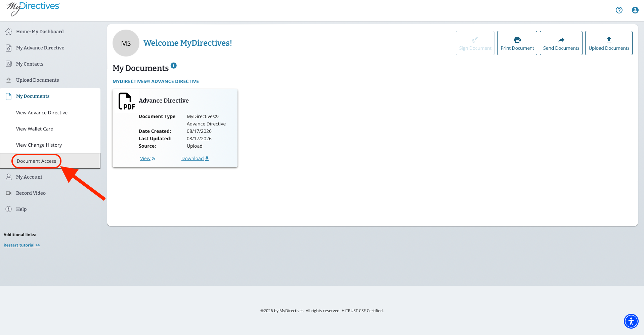
Task: Select My Documents in sidebar
Action: pyautogui.click(x=33, y=96)
